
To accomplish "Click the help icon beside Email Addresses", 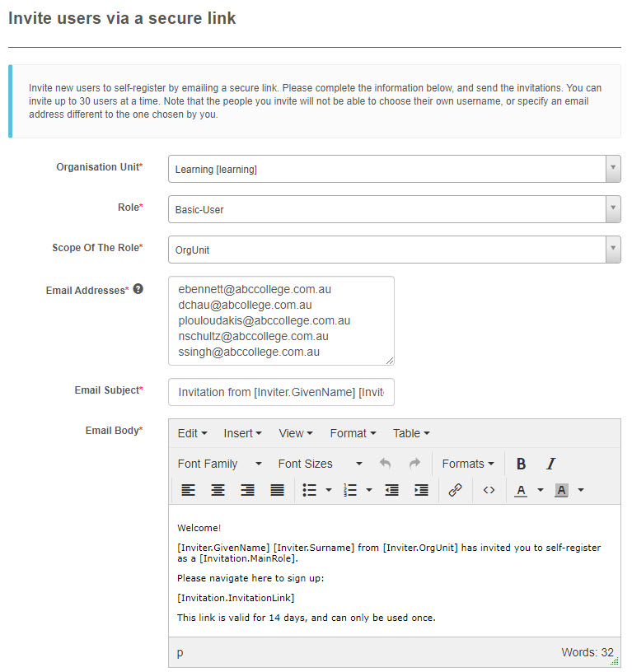I will (x=138, y=289).
